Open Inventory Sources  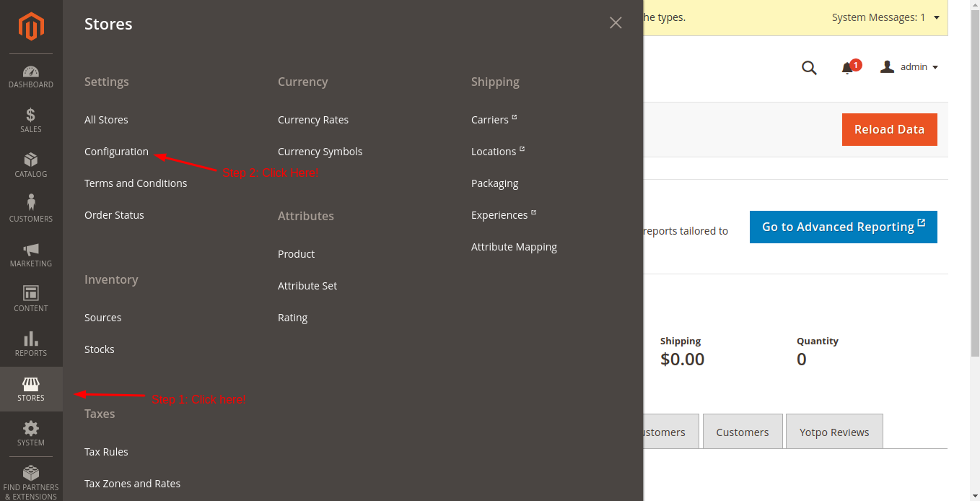[x=102, y=318]
